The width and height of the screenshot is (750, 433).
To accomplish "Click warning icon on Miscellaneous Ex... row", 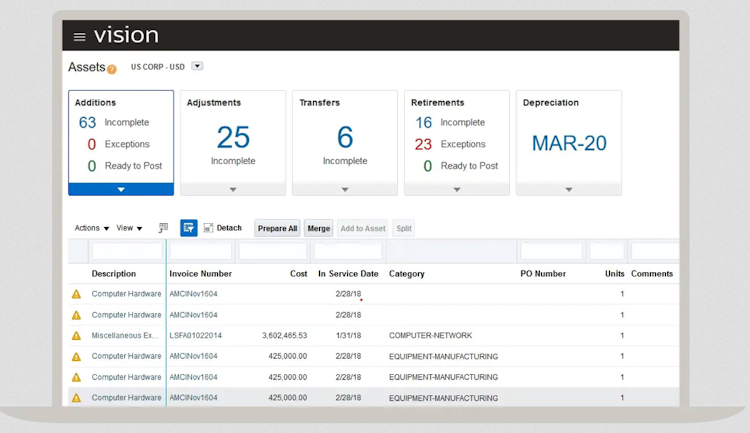I will pyautogui.click(x=76, y=336).
